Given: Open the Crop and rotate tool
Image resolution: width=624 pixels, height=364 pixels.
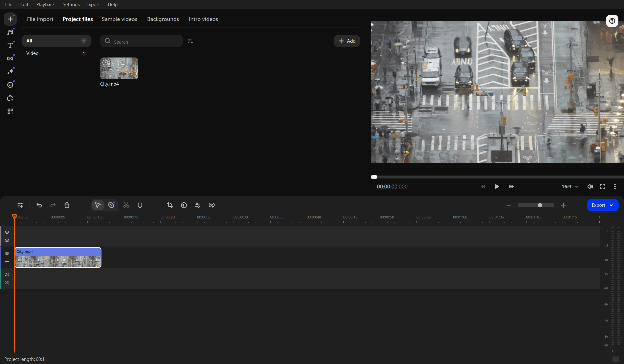Looking at the screenshot, I should pos(170,205).
